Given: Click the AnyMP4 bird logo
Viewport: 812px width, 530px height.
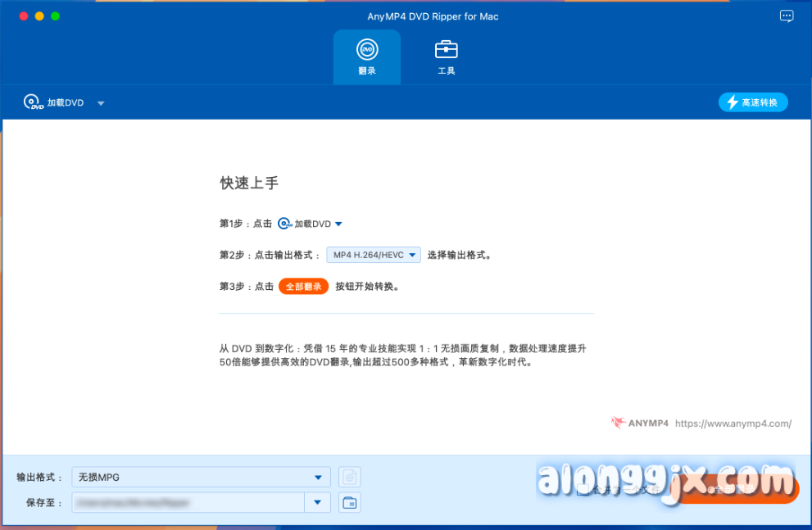Looking at the screenshot, I should point(619,424).
